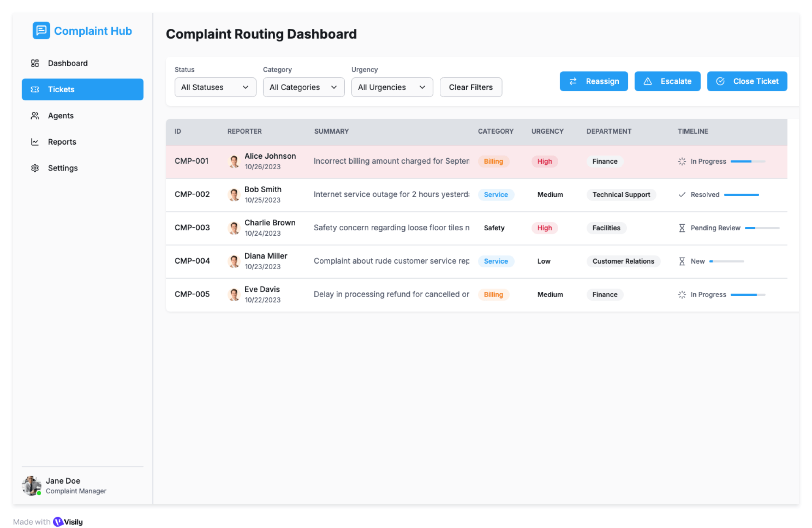This screenshot has width=812, height=528.
Task: Open the All Statuses dropdown
Action: tap(215, 87)
